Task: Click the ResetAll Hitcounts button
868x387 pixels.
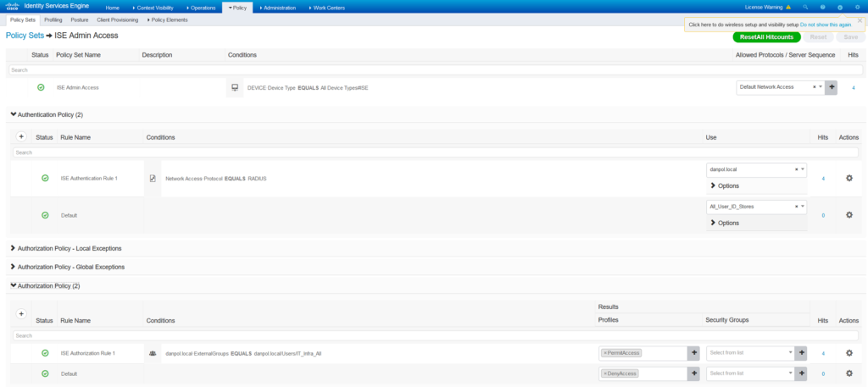Action: pos(766,37)
